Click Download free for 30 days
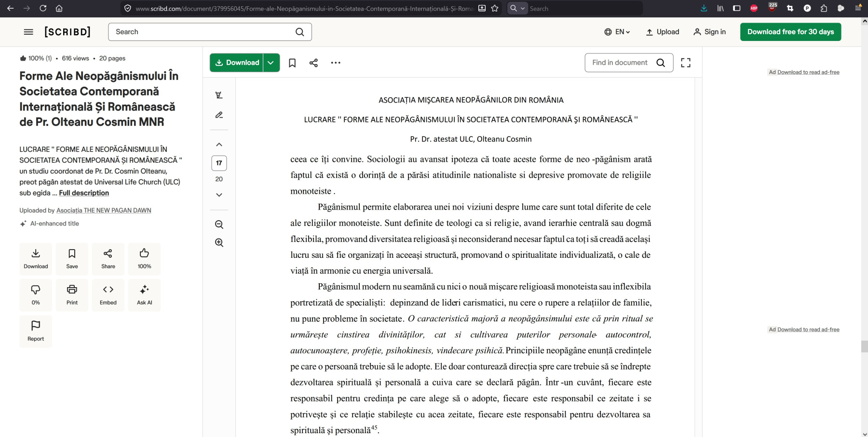Viewport: 868px width, 437px height. click(x=790, y=32)
